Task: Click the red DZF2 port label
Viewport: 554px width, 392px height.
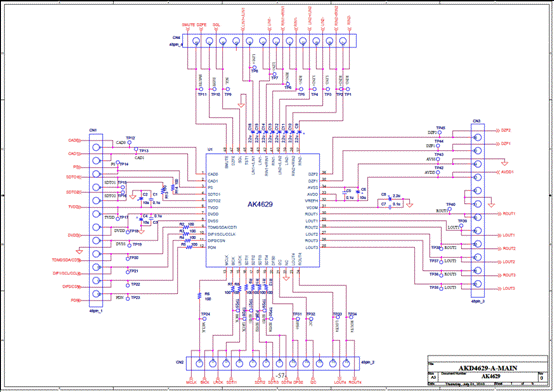Action: click(506, 130)
